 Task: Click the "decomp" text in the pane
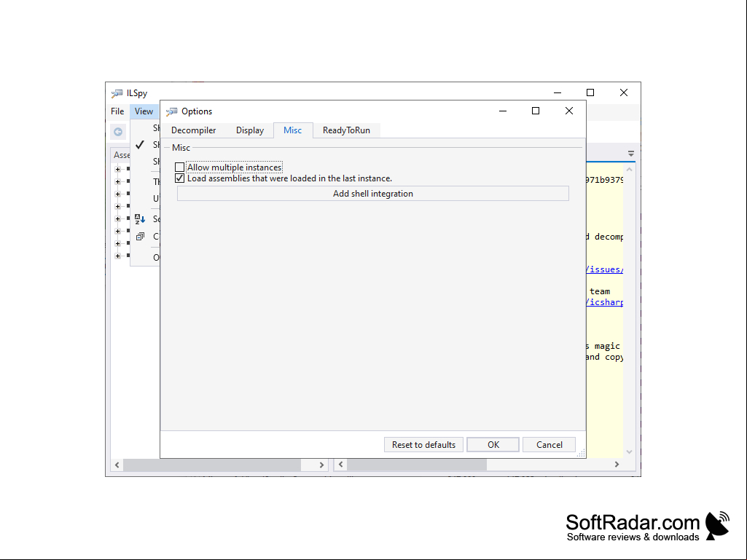click(x=609, y=237)
